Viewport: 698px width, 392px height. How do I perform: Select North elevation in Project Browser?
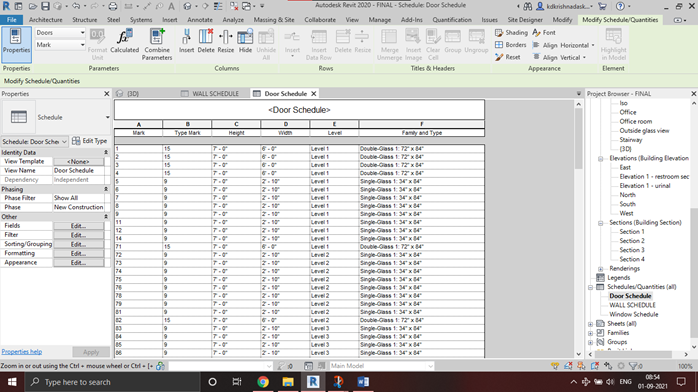click(x=627, y=195)
